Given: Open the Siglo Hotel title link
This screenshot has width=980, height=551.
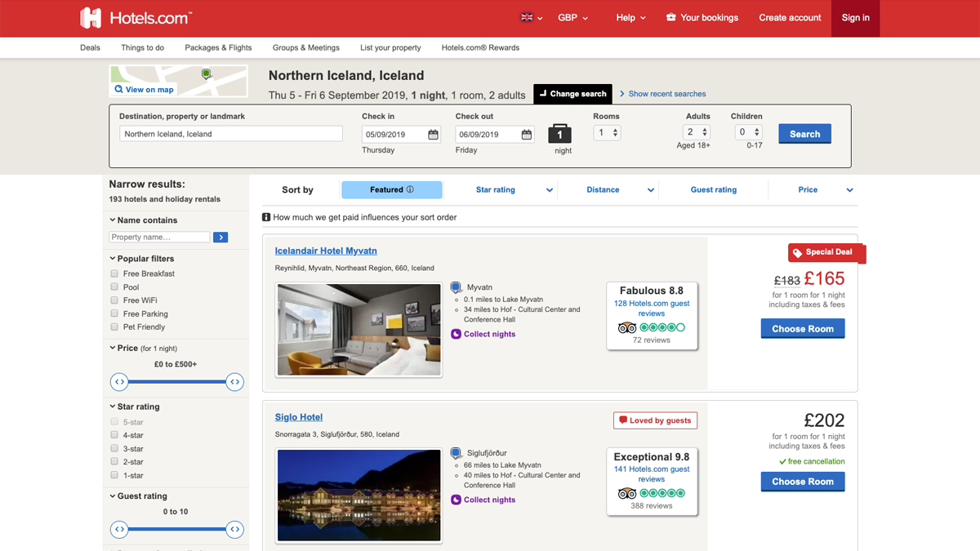Looking at the screenshot, I should [299, 417].
